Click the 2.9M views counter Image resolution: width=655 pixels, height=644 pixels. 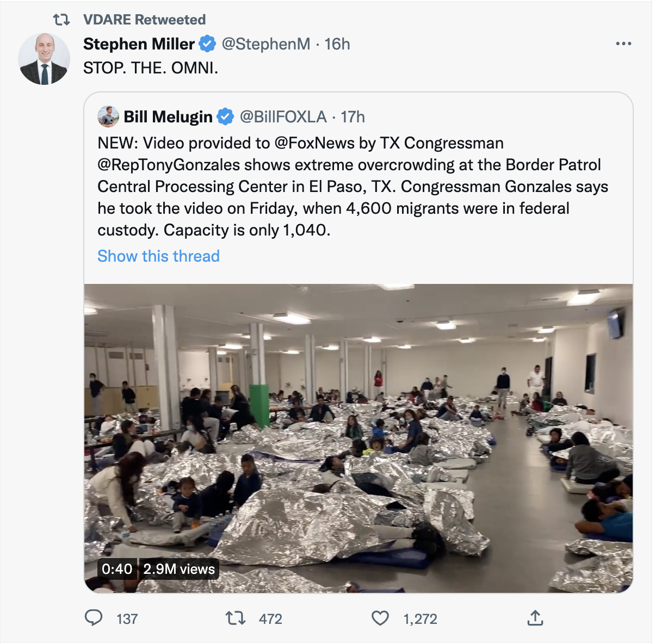179,569
